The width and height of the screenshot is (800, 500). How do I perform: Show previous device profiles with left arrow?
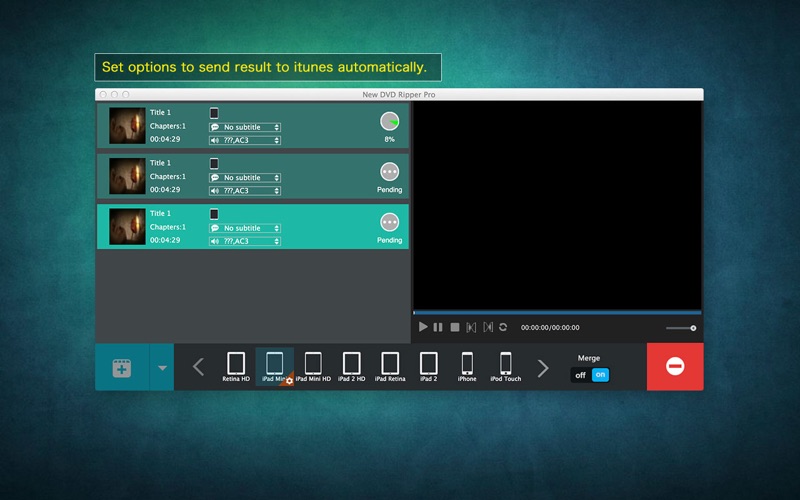[x=198, y=367]
